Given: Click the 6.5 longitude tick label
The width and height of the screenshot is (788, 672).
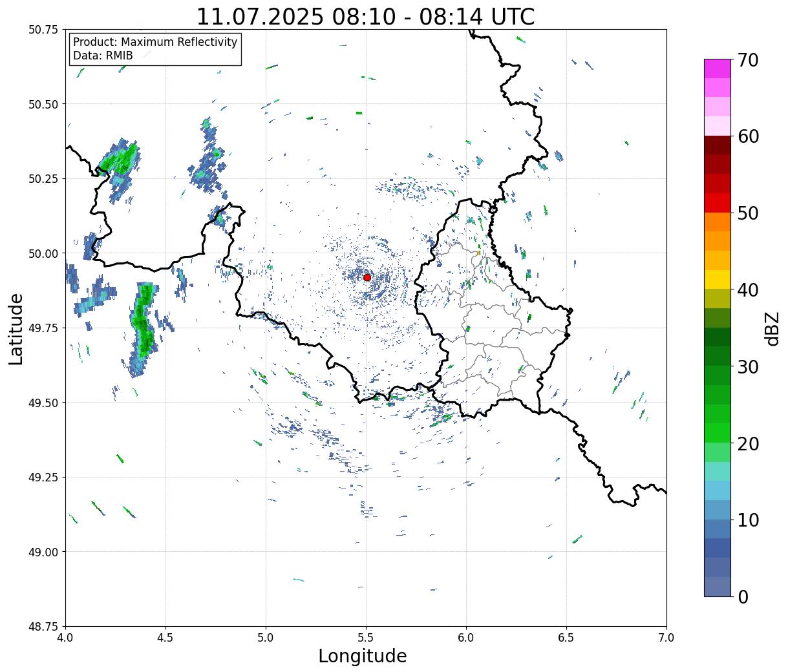Looking at the screenshot, I should click(x=566, y=638).
